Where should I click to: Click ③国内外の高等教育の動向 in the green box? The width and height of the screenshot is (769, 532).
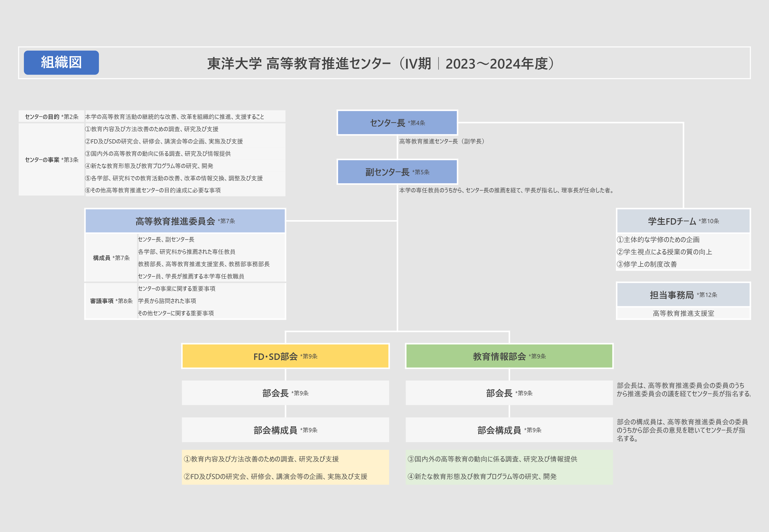click(x=492, y=459)
